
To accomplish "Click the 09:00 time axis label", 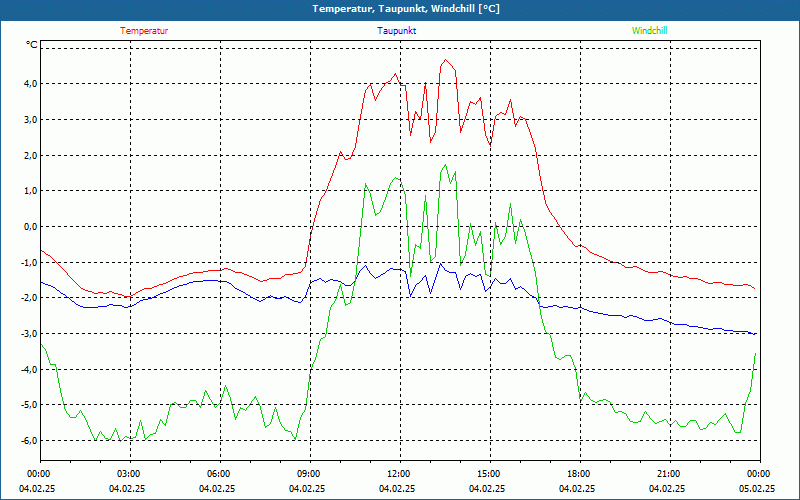I will coord(310,474).
